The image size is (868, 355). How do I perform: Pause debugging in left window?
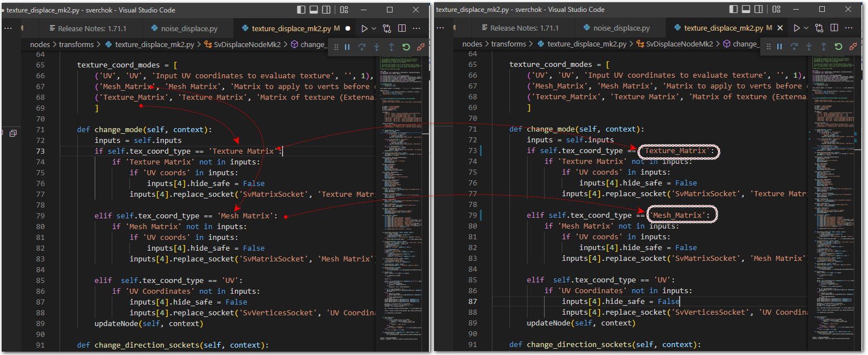point(347,47)
